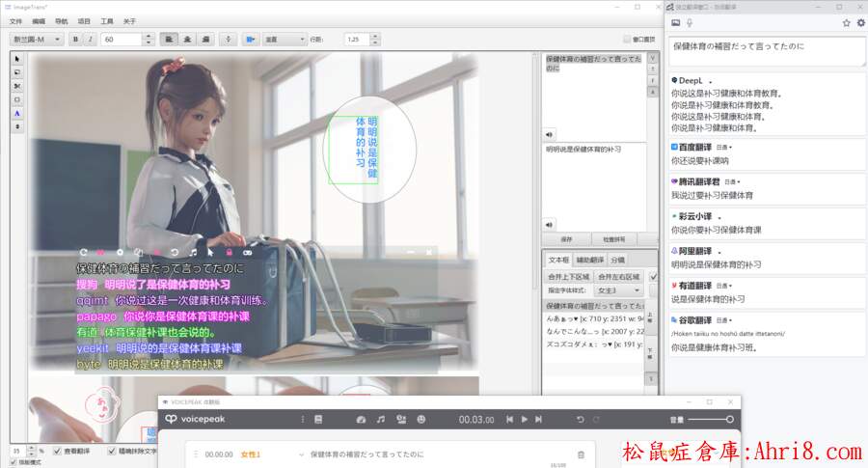Viewport: 868px width, 468px height.
Task: Click the trash icon on Voicepeak line
Action: click(x=581, y=454)
